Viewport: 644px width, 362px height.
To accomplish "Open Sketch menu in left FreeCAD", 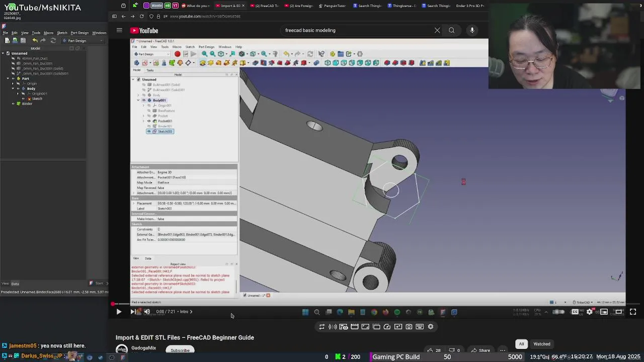I will [62, 33].
